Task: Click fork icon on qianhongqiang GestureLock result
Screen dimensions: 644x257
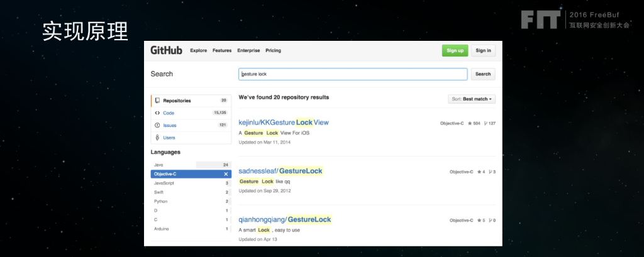Action: point(491,221)
